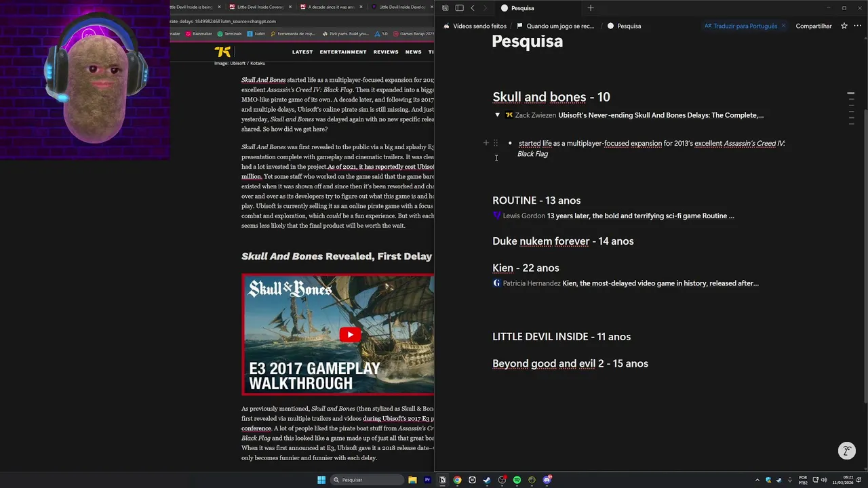
Task: Open the Vídeos sendo feitos breadcrumb
Action: point(475,26)
